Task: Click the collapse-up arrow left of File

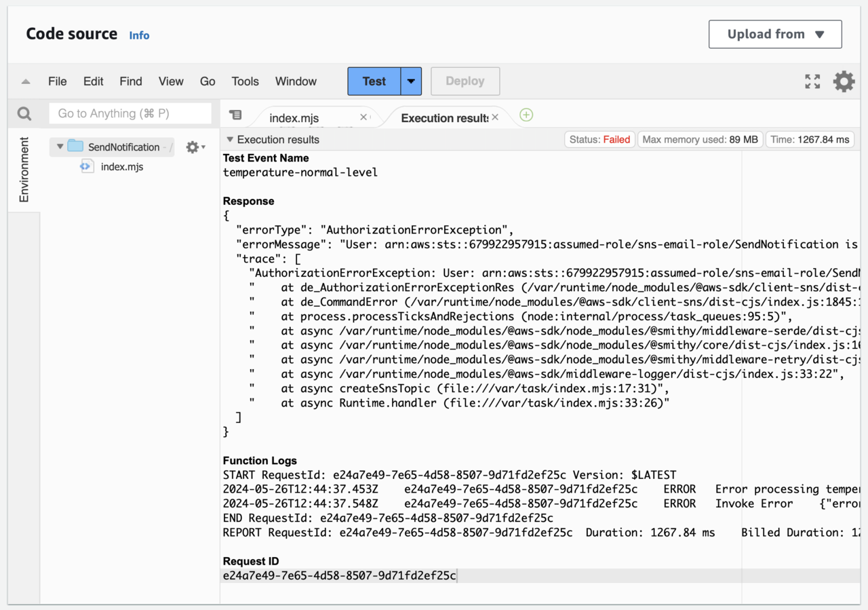Action: (26, 81)
